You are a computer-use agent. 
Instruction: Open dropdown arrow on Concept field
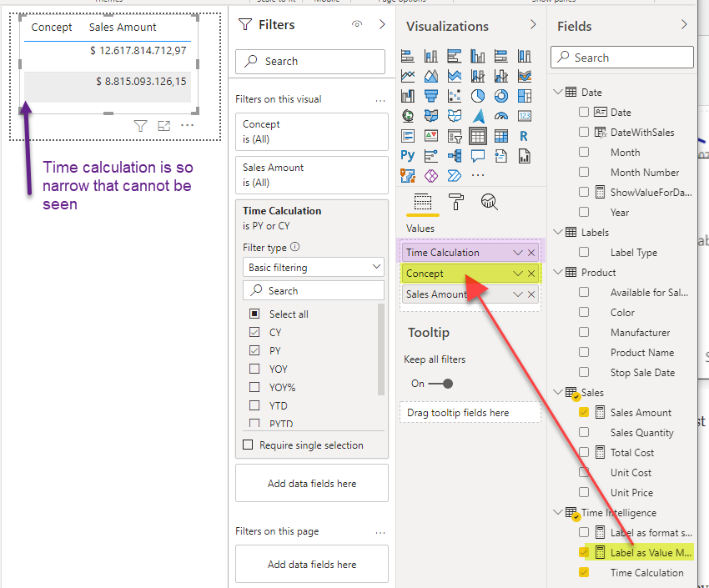pos(517,274)
